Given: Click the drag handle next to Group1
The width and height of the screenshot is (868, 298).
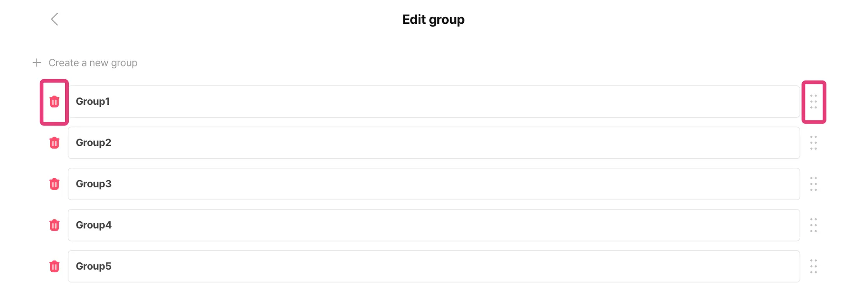Looking at the screenshot, I should (813, 102).
